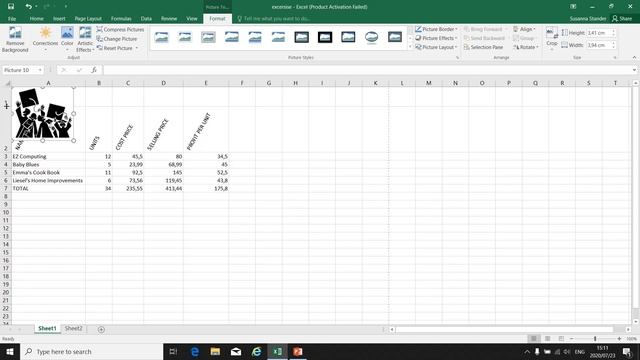This screenshot has height=360, width=640.
Task: Click the formula bar input
Action: point(366,70)
